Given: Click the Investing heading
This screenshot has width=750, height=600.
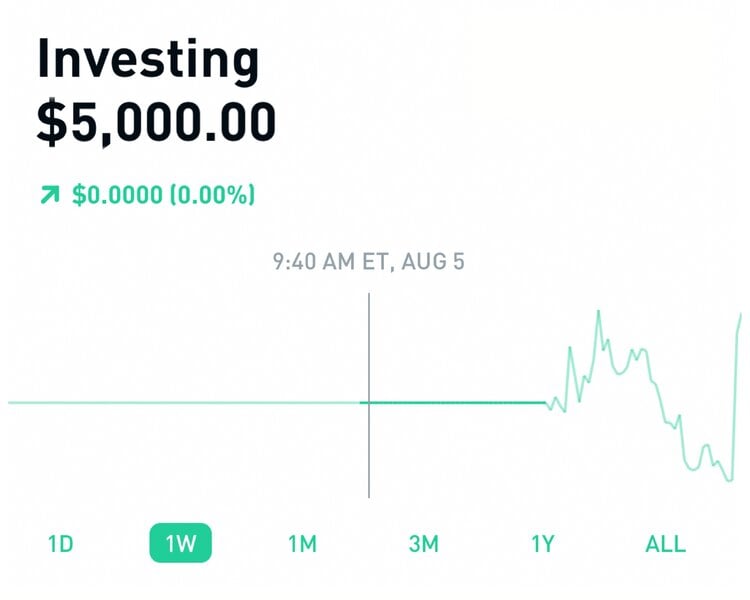Looking at the screenshot, I should 148,60.
